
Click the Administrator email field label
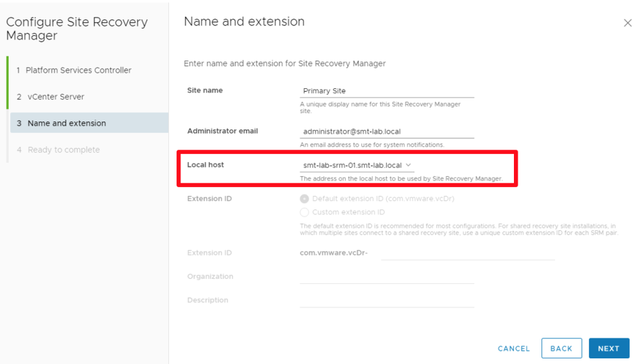(x=222, y=131)
